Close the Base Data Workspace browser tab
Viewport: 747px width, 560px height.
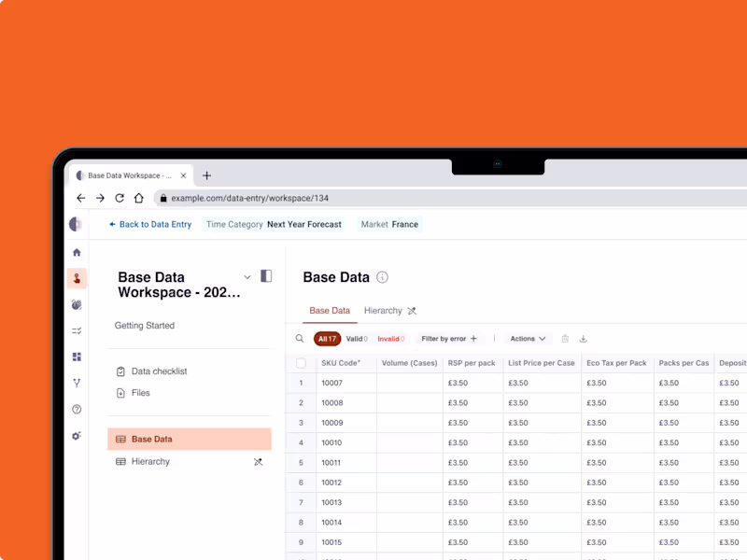pyautogui.click(x=183, y=175)
